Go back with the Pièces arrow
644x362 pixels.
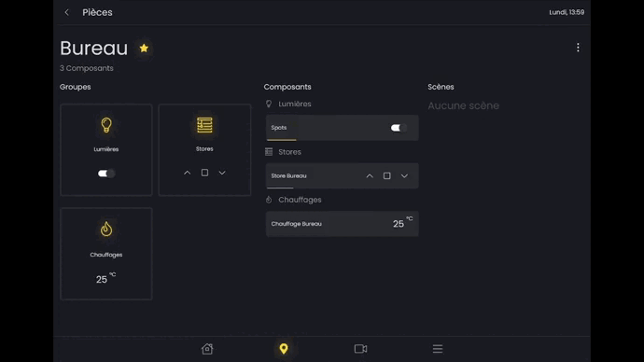pyautogui.click(x=67, y=12)
